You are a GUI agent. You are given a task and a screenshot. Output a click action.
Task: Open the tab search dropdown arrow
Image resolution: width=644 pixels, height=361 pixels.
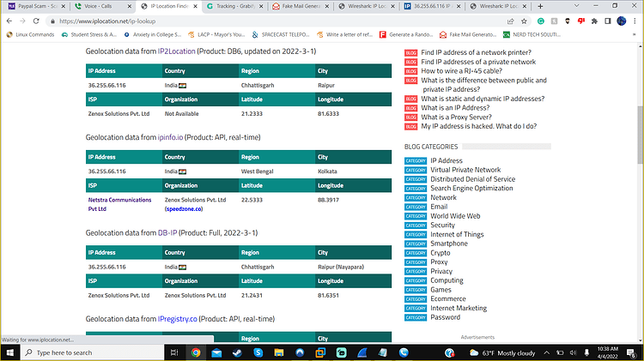[x=576, y=6]
